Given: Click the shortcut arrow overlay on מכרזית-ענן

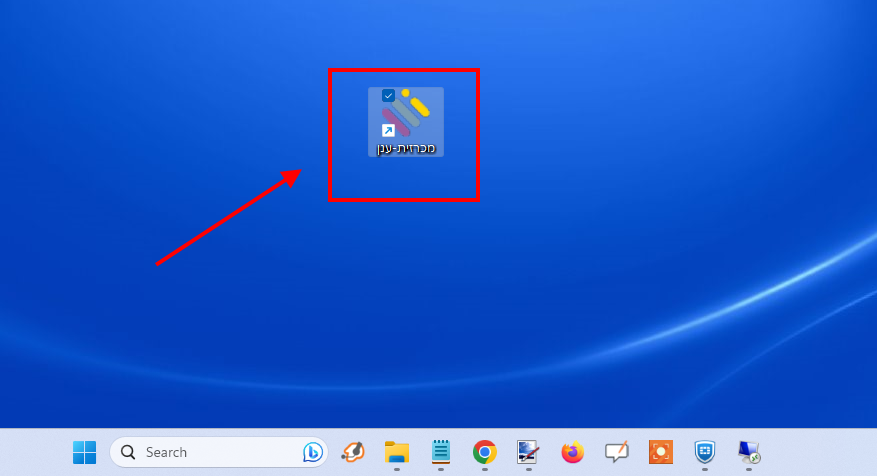Looking at the screenshot, I should pos(388,130).
